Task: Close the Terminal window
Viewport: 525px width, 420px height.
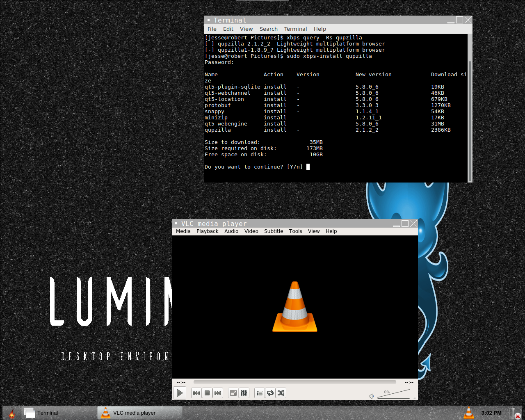Action: click(468, 20)
